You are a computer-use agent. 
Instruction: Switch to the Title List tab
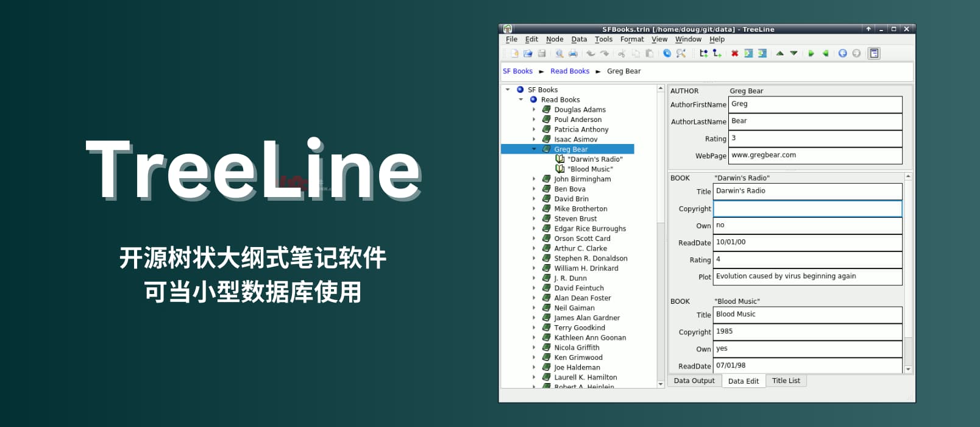[x=786, y=381]
